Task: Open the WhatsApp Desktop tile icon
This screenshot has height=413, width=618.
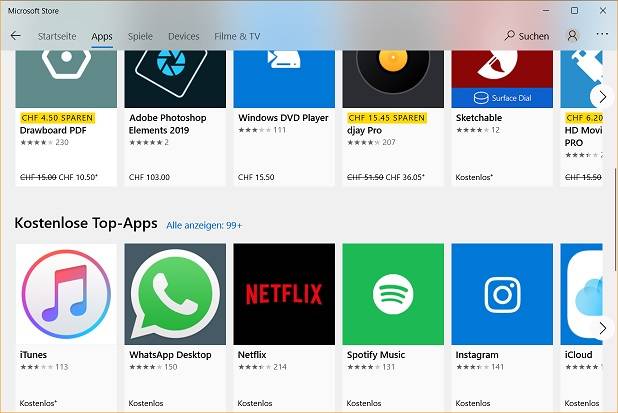Action: point(175,294)
